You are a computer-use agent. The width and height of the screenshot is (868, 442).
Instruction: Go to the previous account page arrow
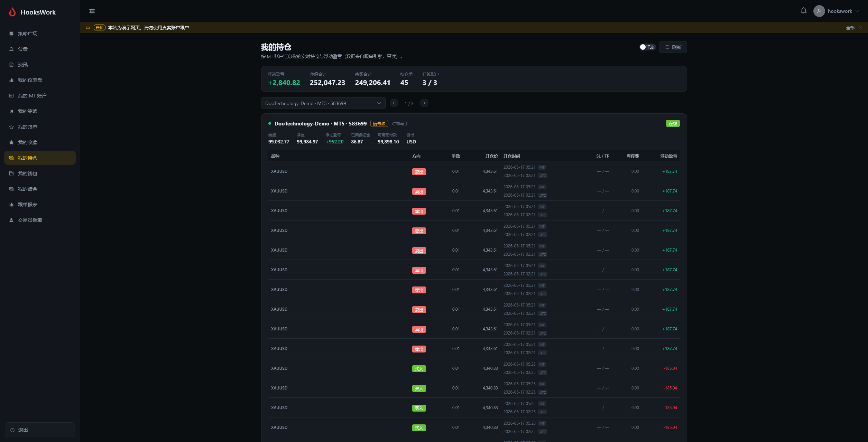(394, 103)
